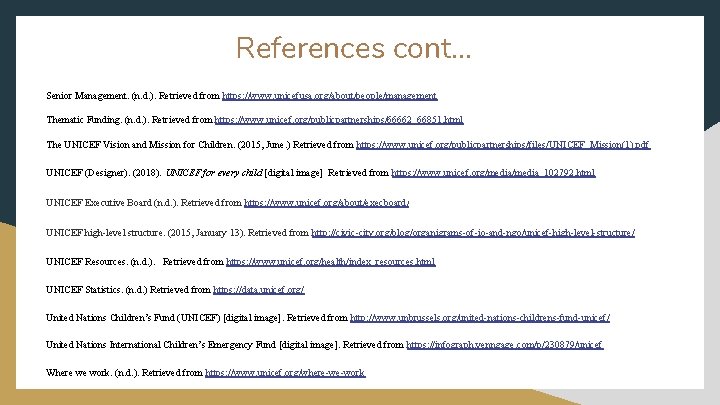Screen dimensions: 720x405
Task: Click the 'UNICEF Statistics. (n.d.)' reference text
Action: [x=96, y=289]
